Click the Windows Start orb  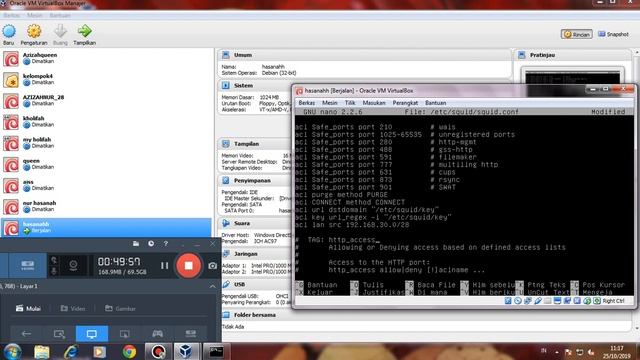tap(12, 351)
